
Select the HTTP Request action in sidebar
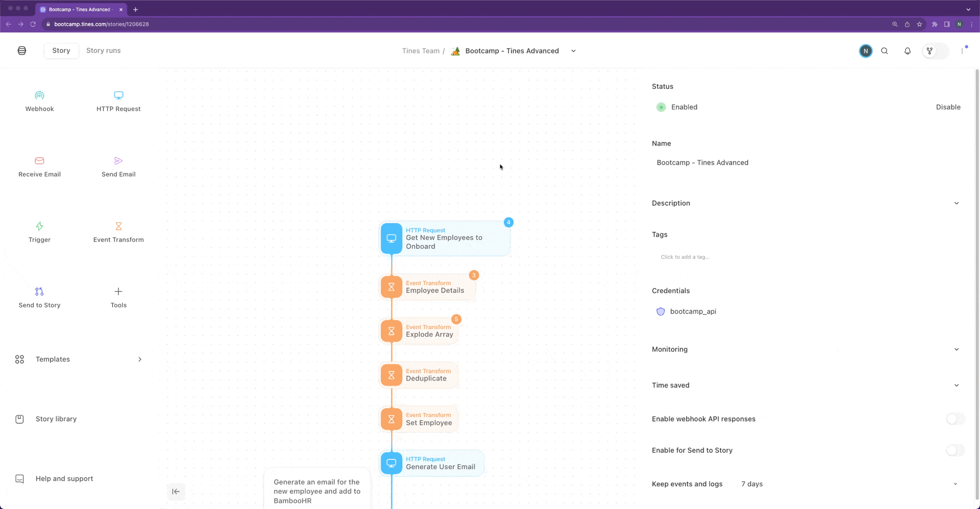point(118,101)
